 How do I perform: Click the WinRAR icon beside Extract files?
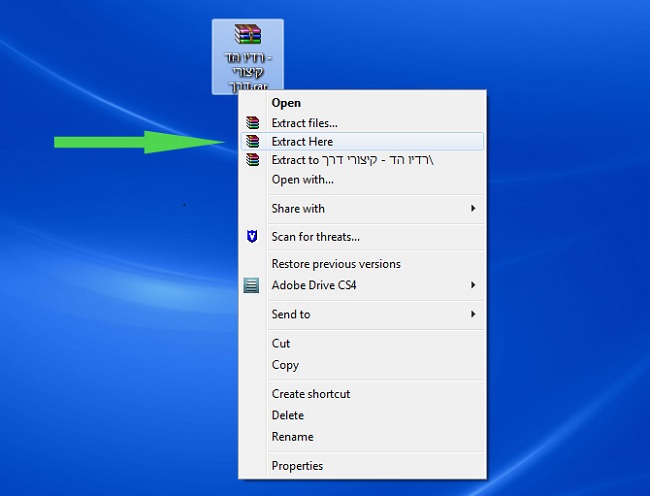pyautogui.click(x=252, y=123)
